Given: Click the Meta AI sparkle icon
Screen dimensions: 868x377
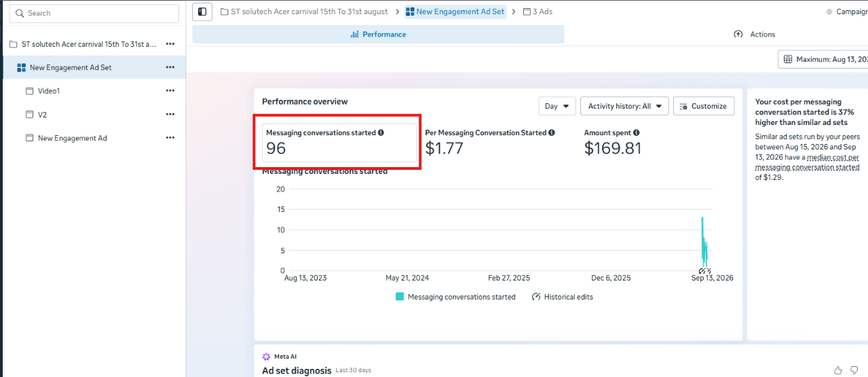Looking at the screenshot, I should 266,357.
